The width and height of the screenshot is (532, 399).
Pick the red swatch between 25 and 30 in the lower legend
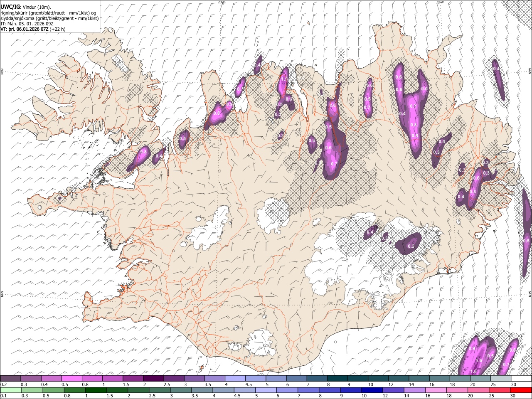500,390
